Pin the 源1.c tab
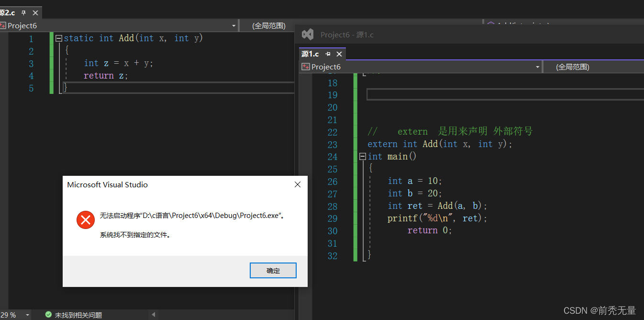 tap(328, 54)
